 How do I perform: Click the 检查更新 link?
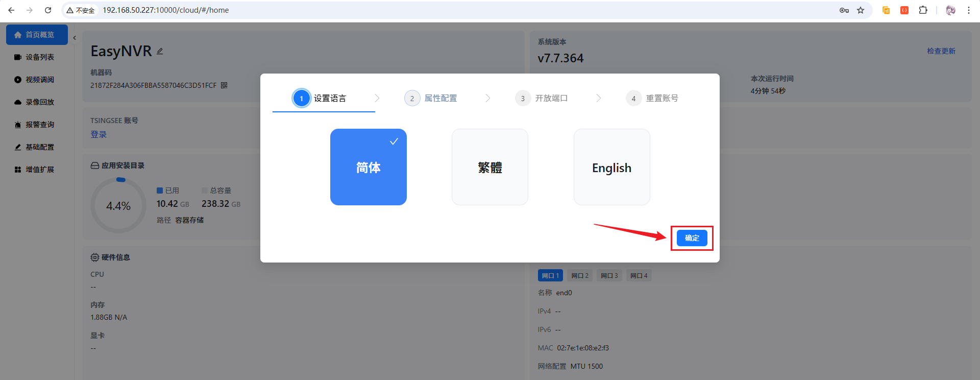pyautogui.click(x=941, y=51)
